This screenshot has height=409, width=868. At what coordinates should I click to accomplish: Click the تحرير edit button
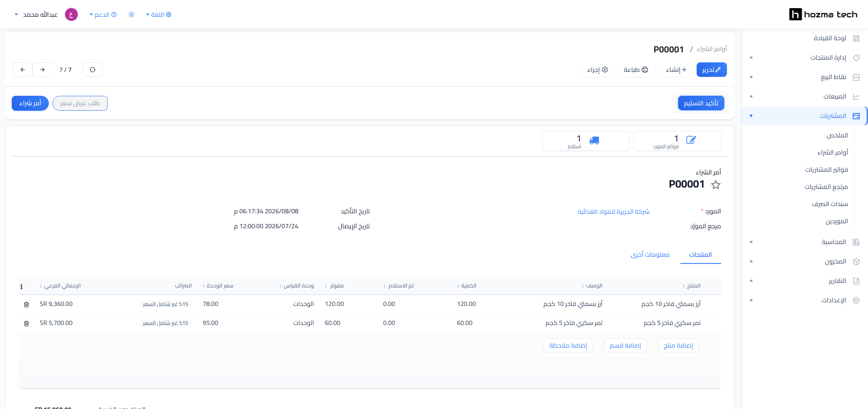(x=712, y=70)
